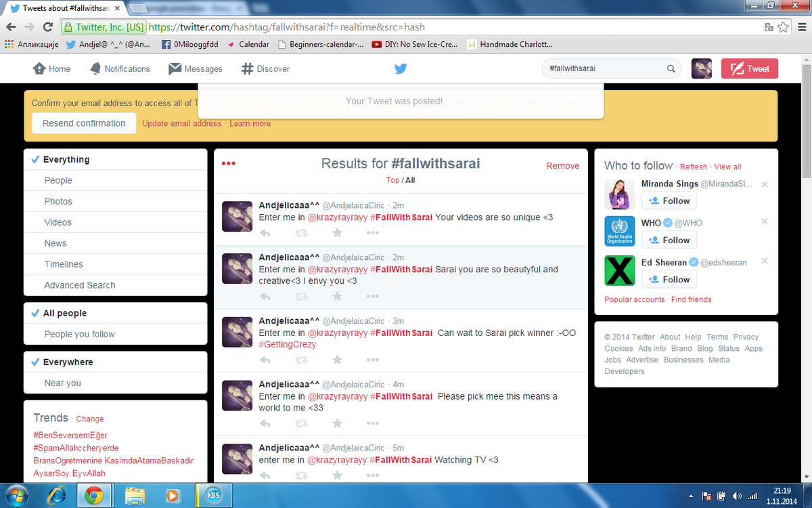Open more options on 'Your videos are so unique' tweet
This screenshot has height=508, width=812.
click(x=373, y=232)
